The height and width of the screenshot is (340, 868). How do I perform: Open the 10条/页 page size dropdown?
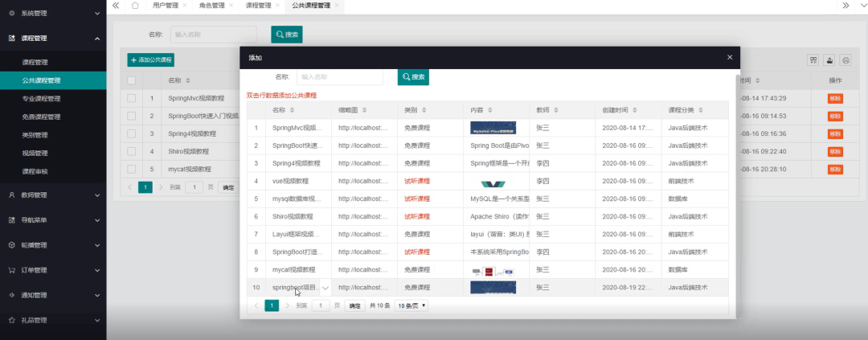click(x=411, y=305)
